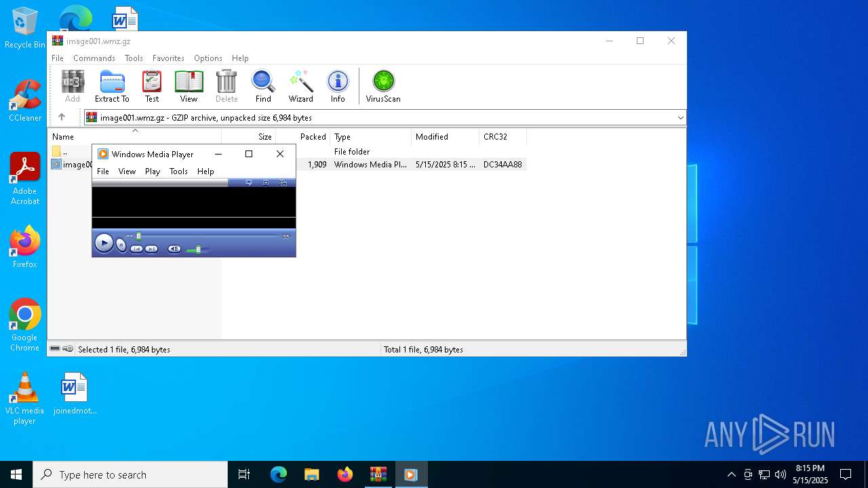Viewport: 868px width, 488px height.
Task: Click the taskbar Task View icon
Action: (244, 474)
